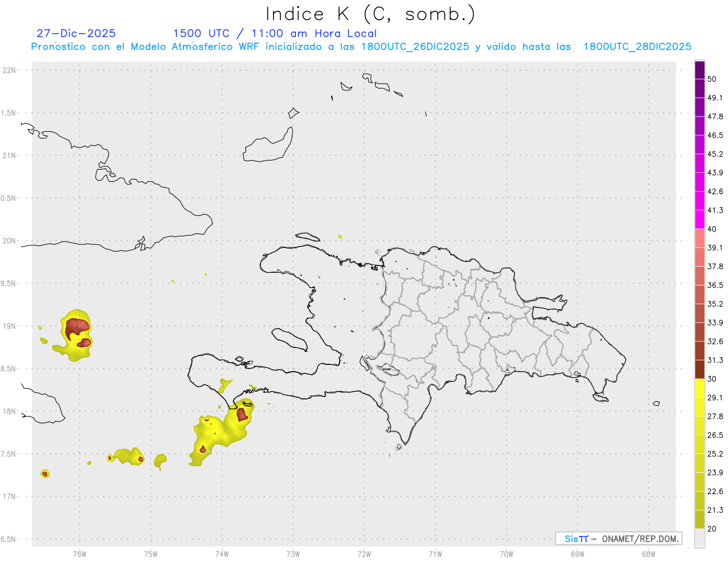728x562 pixels.
Task: Click the '22N' latitude label
Action: tap(10, 70)
